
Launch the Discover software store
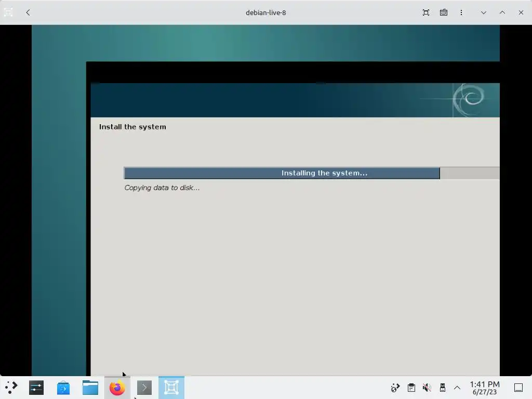63,388
